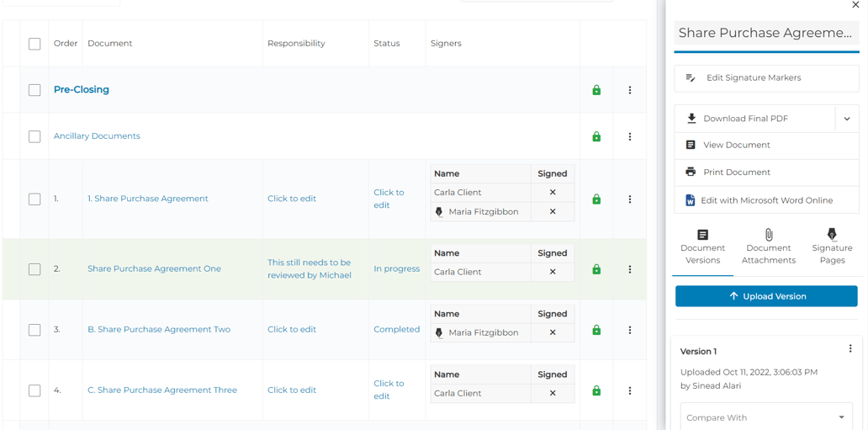868x430 pixels.
Task: Click the green lock icon in Pre-Closing row
Action: pyautogui.click(x=596, y=90)
